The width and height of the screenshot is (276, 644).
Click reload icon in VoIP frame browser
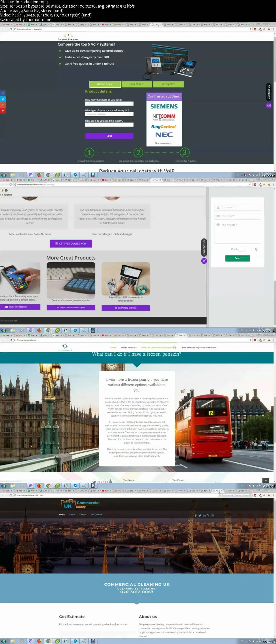[x=11, y=29]
